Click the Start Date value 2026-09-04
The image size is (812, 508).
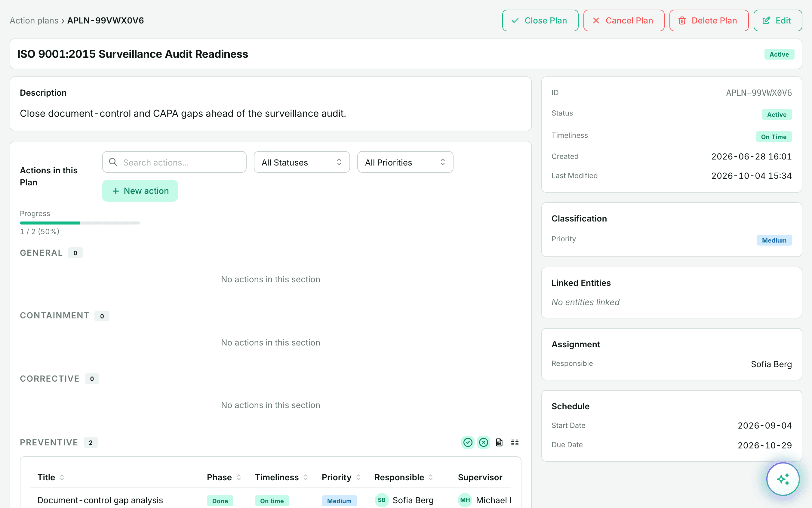(x=765, y=426)
